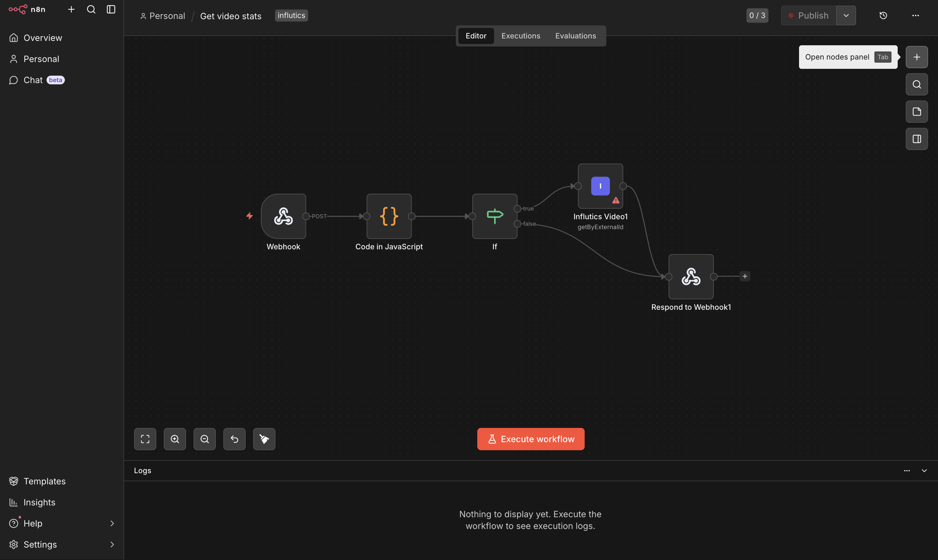Click the influtics tag
The width and height of the screenshot is (938, 560).
(291, 16)
